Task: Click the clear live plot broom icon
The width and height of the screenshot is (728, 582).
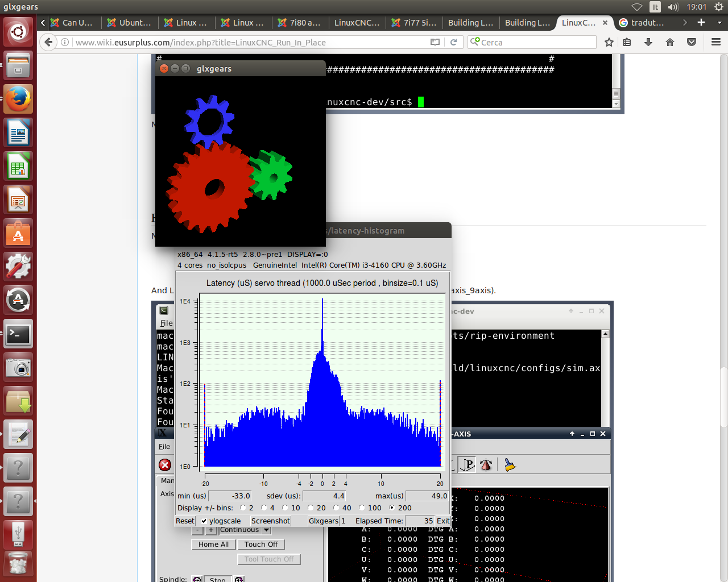Action: pos(510,465)
